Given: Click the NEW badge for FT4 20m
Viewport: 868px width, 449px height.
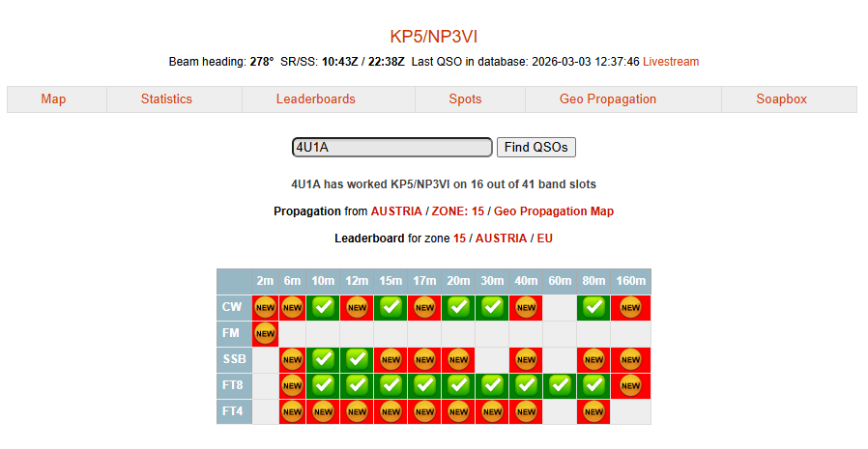Looking at the screenshot, I should click(x=458, y=411).
